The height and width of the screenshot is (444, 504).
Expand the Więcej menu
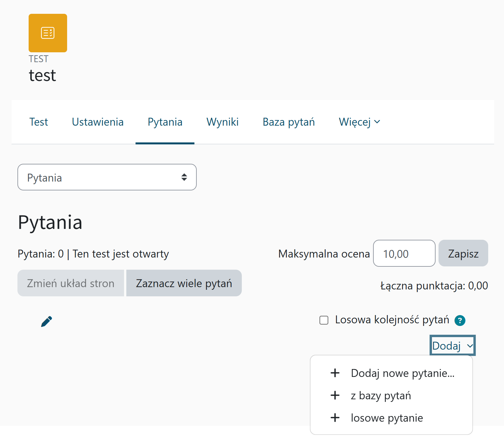click(359, 122)
